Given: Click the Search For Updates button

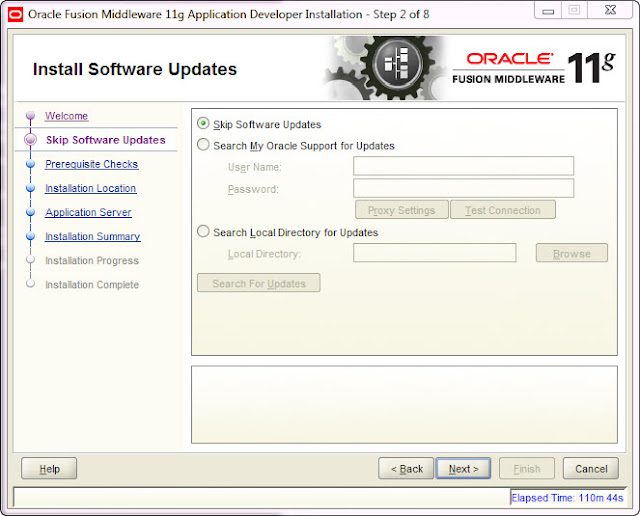Looking at the screenshot, I should (x=259, y=283).
